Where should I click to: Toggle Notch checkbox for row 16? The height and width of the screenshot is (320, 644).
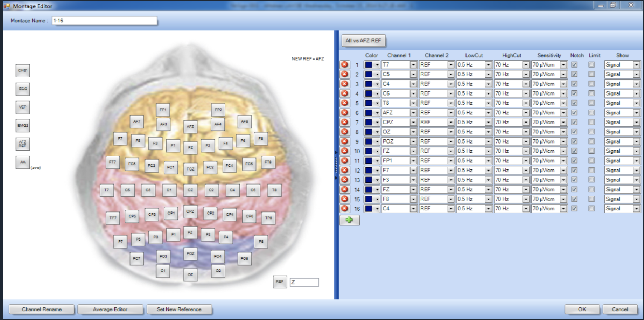[x=574, y=209]
